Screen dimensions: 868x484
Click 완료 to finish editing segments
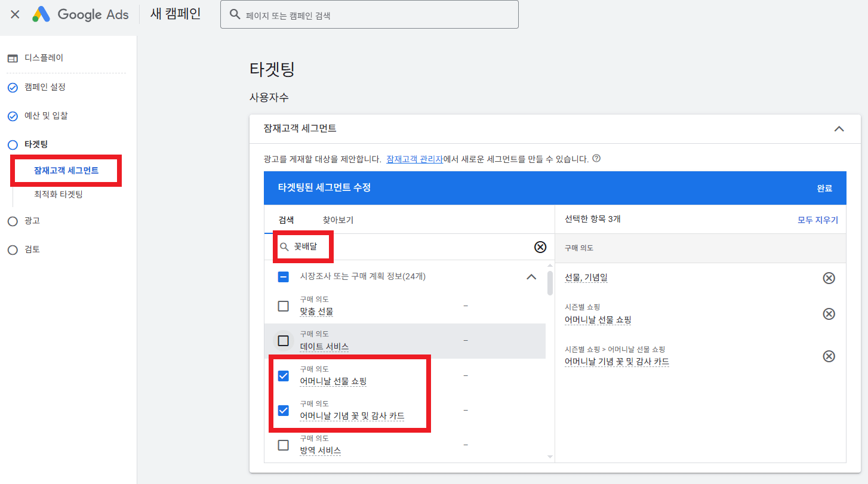coord(824,188)
